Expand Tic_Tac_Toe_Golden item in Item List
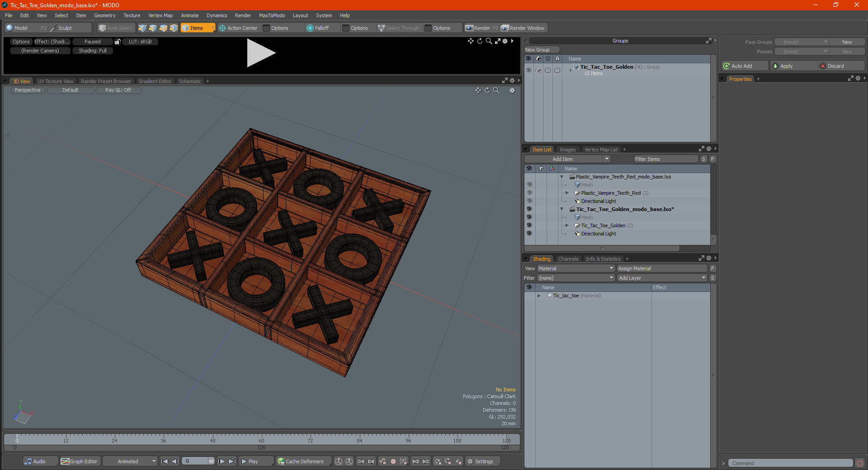Viewport: 868px width, 470px height. pyautogui.click(x=567, y=226)
